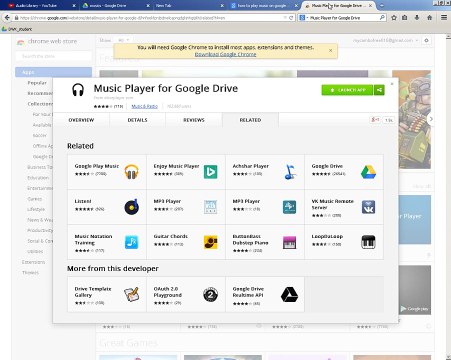Close the Music Player for Google Drive dialog
The height and width of the screenshot is (360, 451).
(x=392, y=84)
